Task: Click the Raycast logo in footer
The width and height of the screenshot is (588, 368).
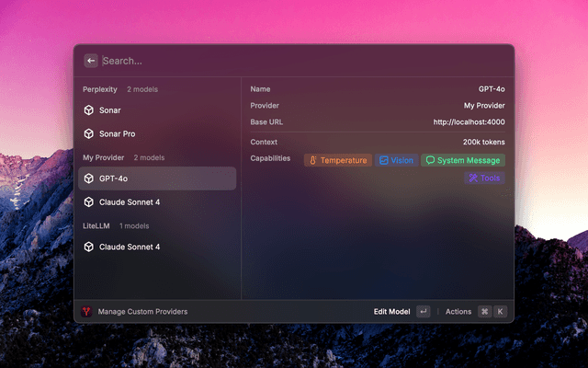Action: pos(86,312)
